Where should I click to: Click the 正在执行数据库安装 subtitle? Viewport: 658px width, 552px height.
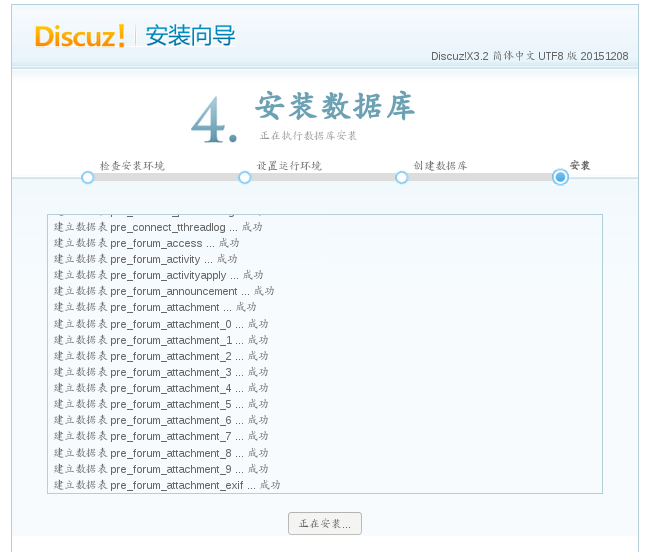tap(308, 136)
